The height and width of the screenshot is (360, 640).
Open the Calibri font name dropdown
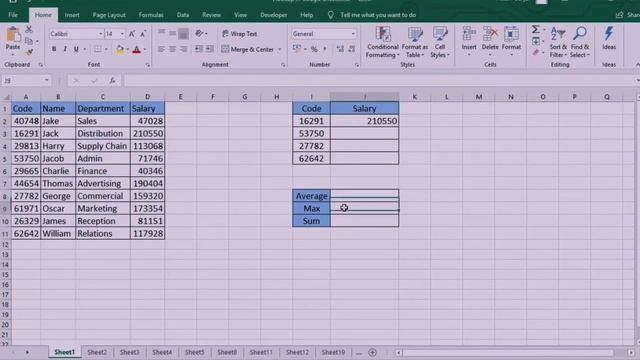point(100,34)
